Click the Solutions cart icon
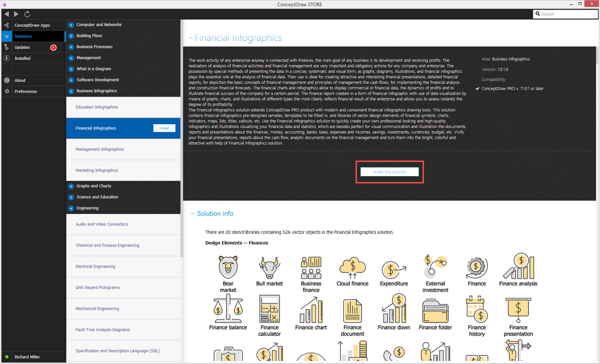 pyautogui.click(x=6, y=36)
